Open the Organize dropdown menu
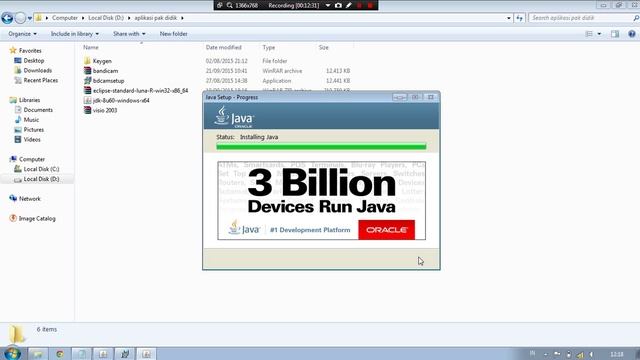Viewport: 640px width, 360px height. tap(22, 34)
